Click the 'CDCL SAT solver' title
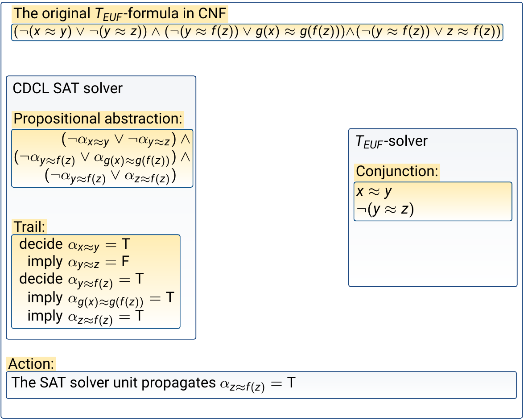This screenshot has height=420, width=524. pos(67,88)
